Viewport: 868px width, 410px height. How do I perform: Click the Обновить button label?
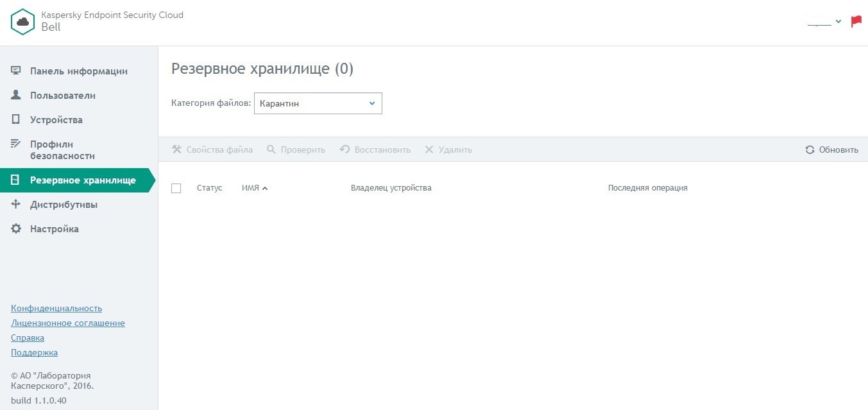coord(838,149)
